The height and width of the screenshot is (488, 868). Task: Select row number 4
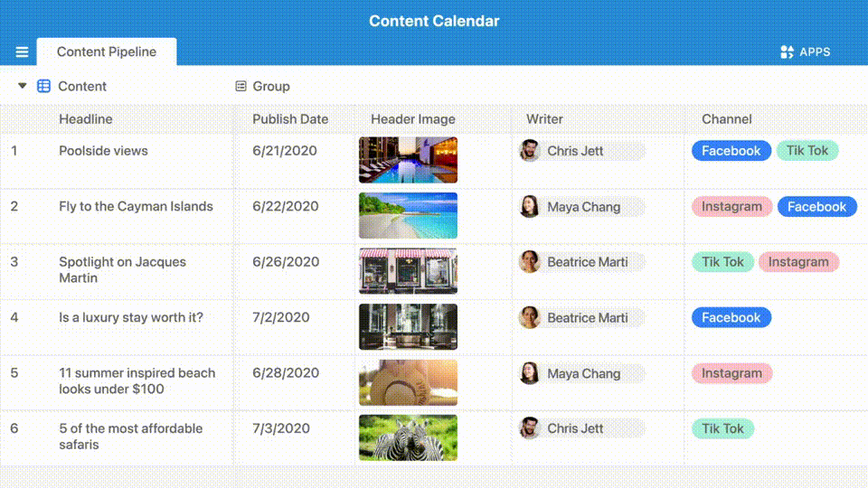[14, 317]
